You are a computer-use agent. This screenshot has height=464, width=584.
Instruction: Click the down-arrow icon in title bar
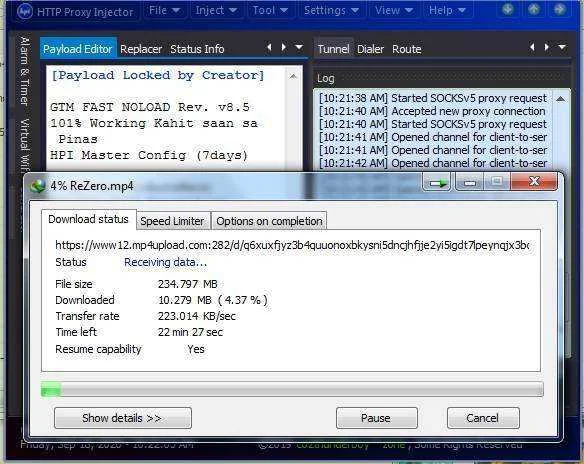(508, 9)
